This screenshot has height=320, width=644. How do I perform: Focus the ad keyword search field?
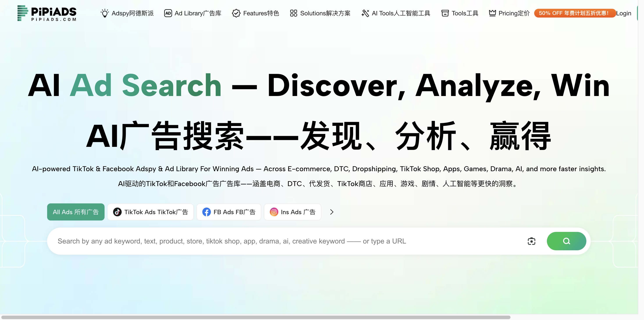(x=275, y=241)
